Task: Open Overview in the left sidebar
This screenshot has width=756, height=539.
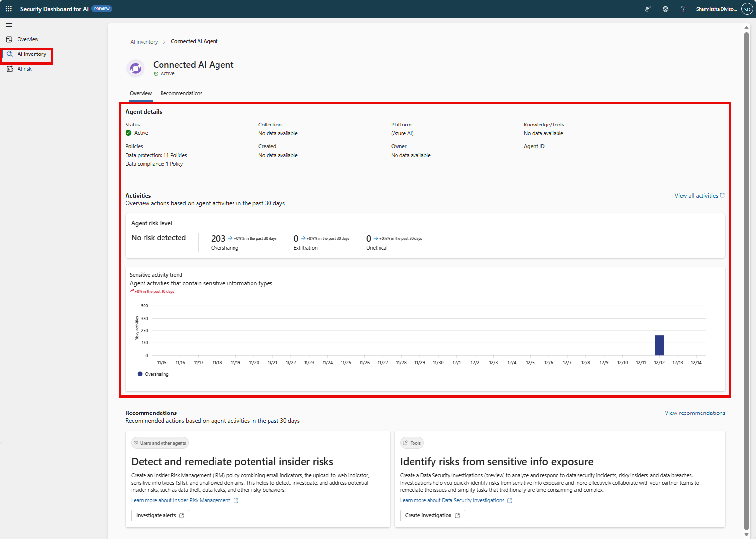Action: (x=28, y=40)
